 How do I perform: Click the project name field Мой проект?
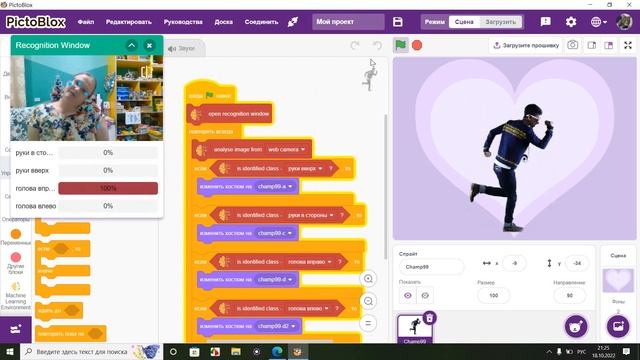348,22
